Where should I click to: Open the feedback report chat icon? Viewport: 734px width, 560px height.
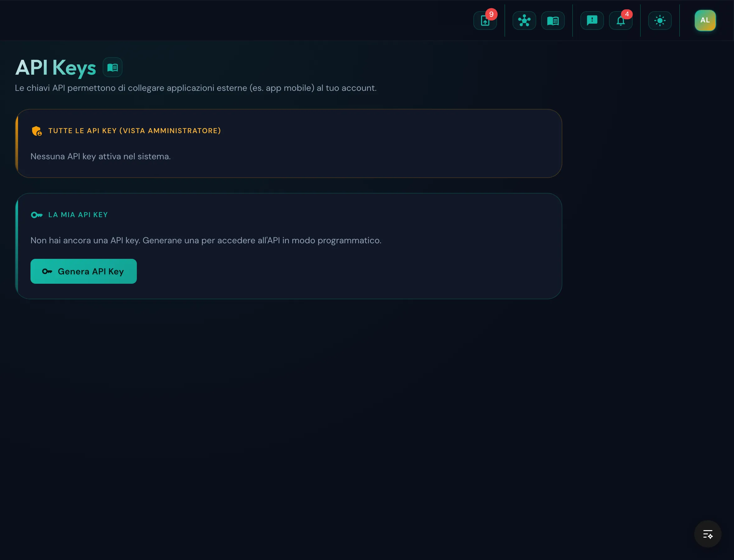(592, 21)
